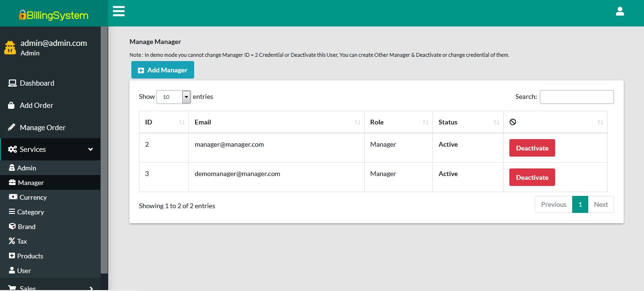Screen dimensions: 644x291
Task: Click the Search input field
Action: pos(576,97)
